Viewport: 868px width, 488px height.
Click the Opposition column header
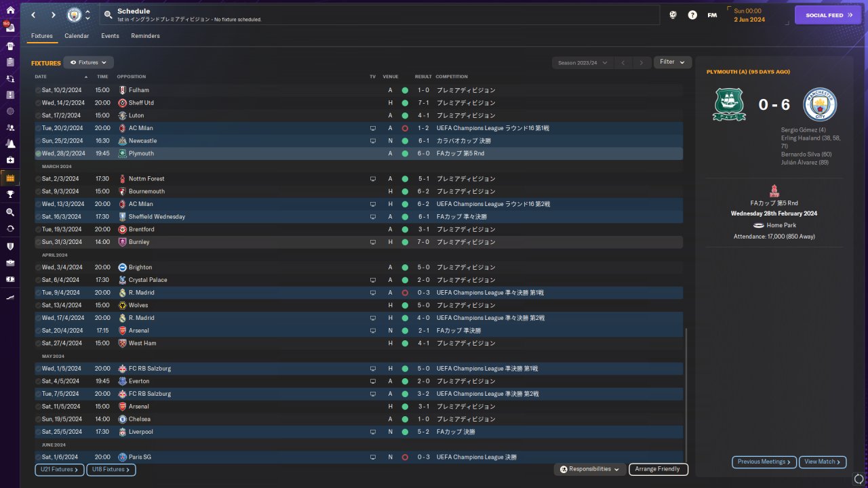131,77
